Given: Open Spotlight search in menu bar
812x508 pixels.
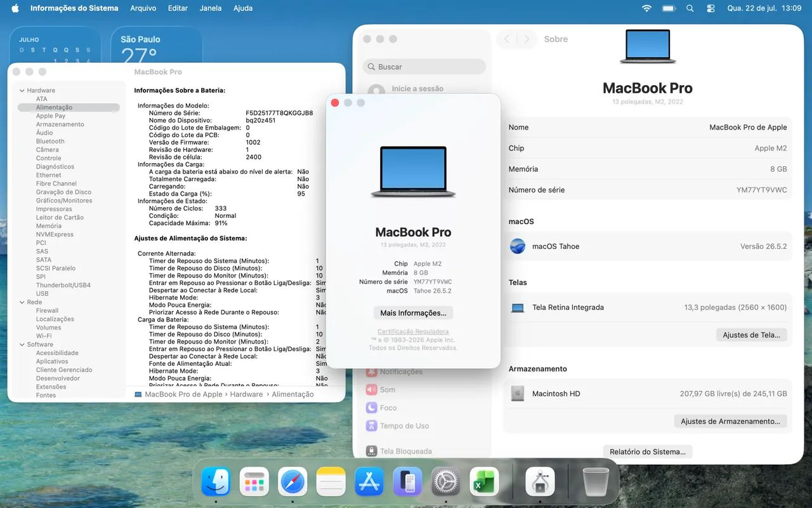Looking at the screenshot, I should click(690, 8).
